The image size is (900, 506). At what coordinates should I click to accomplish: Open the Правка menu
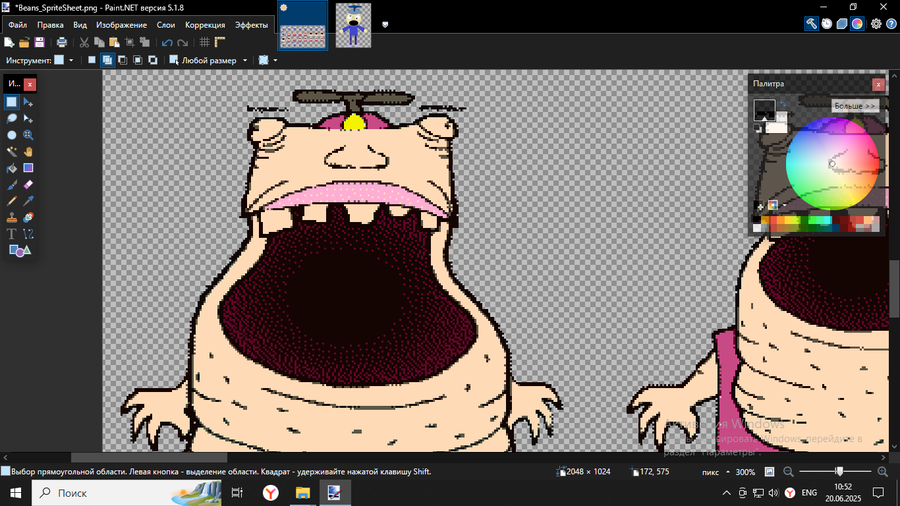(51, 25)
